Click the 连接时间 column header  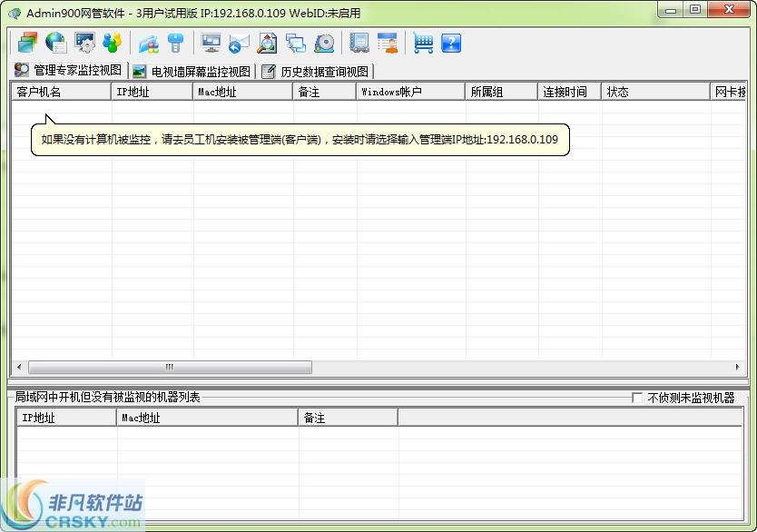(570, 92)
